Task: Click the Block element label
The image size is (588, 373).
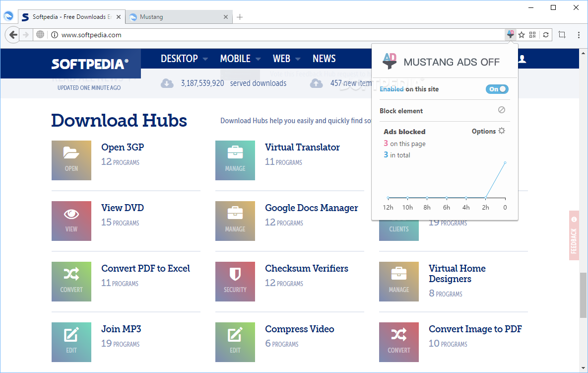Action: click(x=401, y=111)
